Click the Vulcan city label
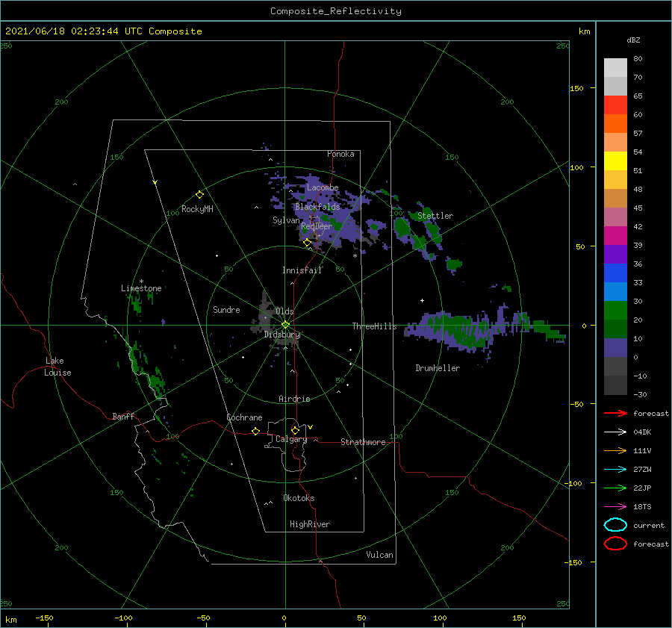This screenshot has width=672, height=628. click(x=379, y=555)
